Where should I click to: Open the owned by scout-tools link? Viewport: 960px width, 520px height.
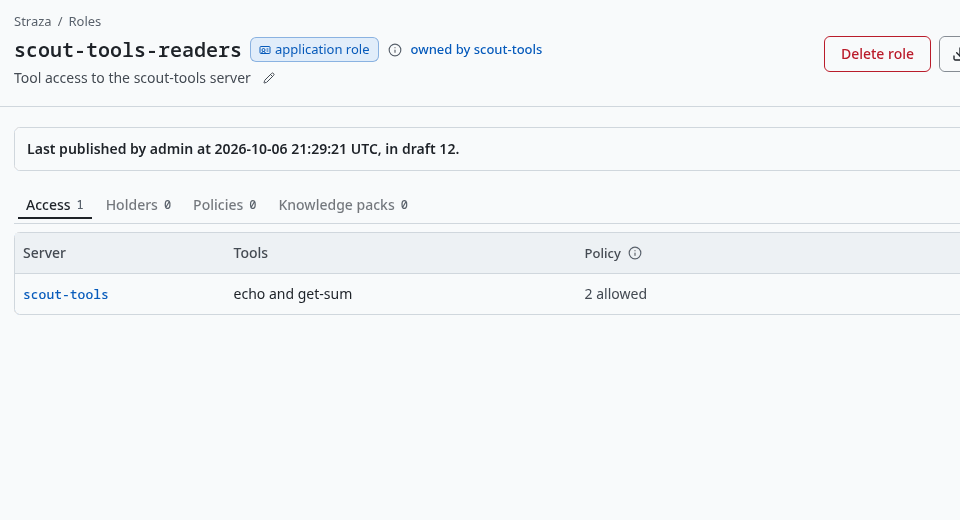click(x=476, y=50)
